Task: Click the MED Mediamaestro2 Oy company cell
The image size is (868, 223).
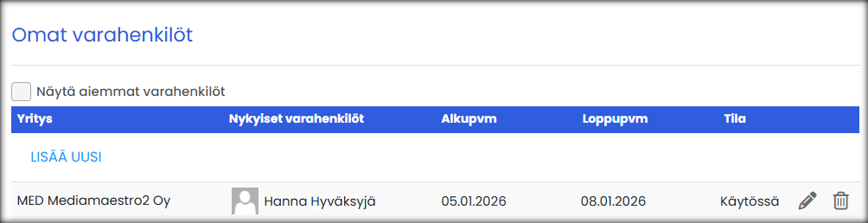Action: click(x=94, y=200)
